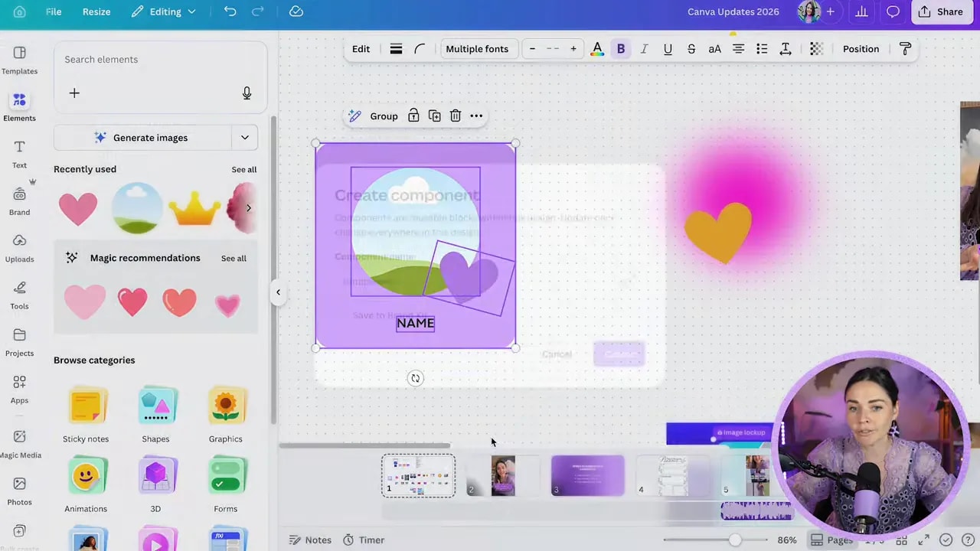Toggle uppercase aA formatting
The height and width of the screenshot is (551, 980).
(714, 49)
